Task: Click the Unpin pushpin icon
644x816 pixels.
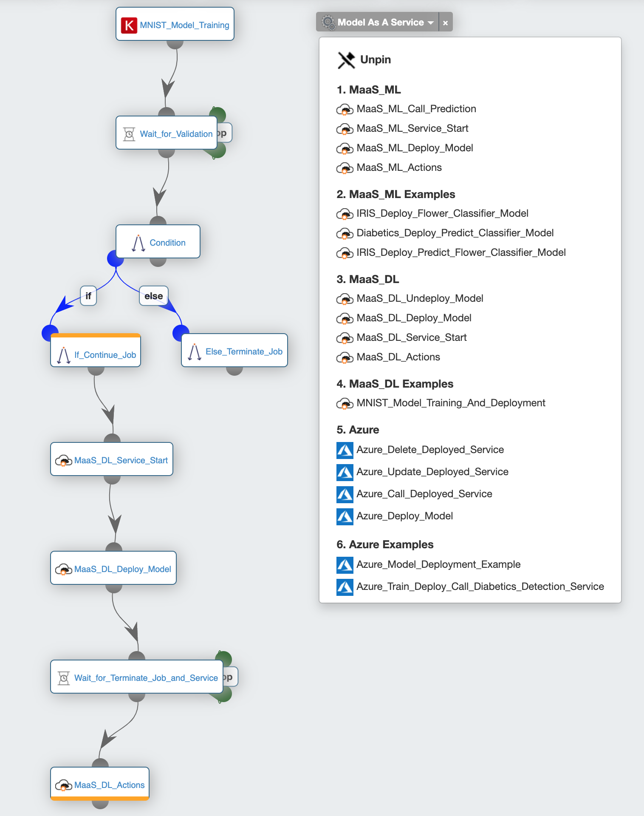Action: [346, 60]
